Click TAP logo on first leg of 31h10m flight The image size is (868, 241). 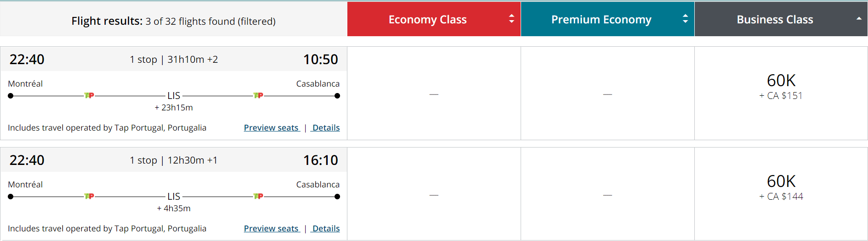(89, 95)
